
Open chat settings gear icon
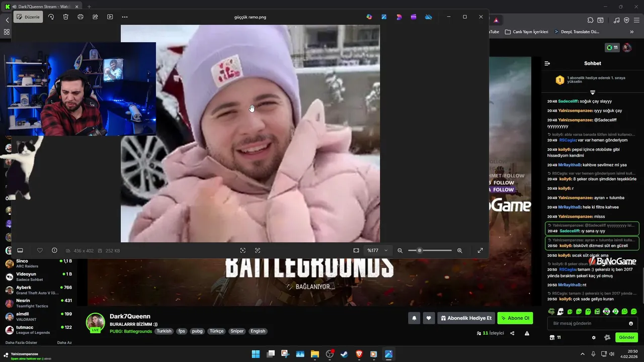[594, 337]
